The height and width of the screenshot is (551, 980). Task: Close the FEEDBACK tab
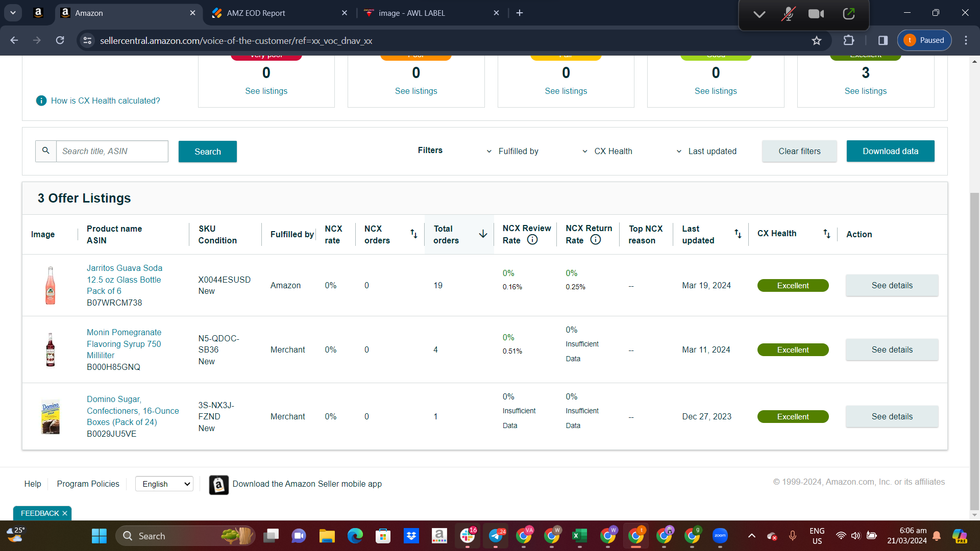pyautogui.click(x=65, y=513)
